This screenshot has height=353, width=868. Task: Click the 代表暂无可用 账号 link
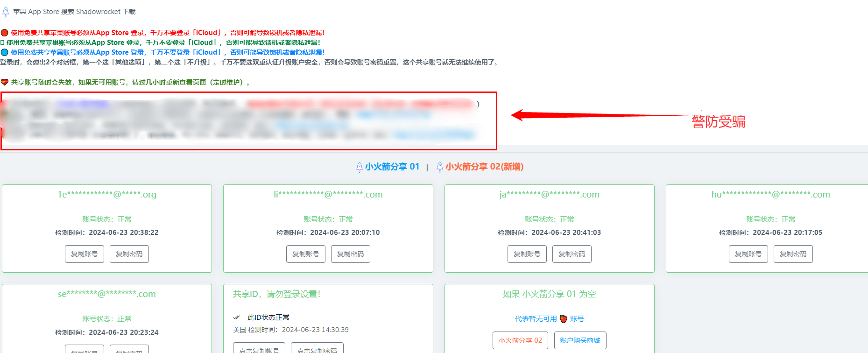(x=550, y=318)
